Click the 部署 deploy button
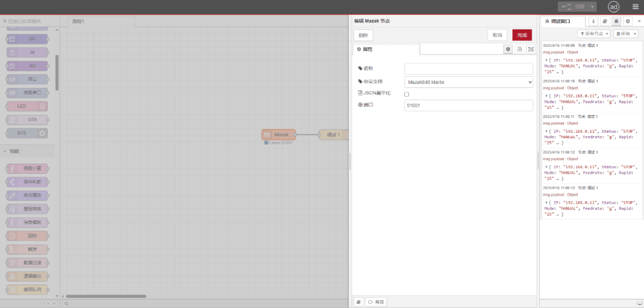The image size is (644, 308). click(573, 6)
